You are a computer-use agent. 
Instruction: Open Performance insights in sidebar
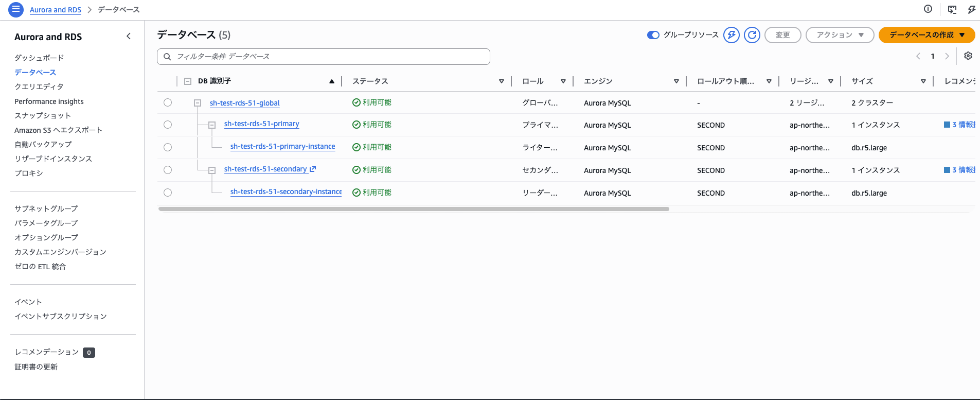(49, 101)
